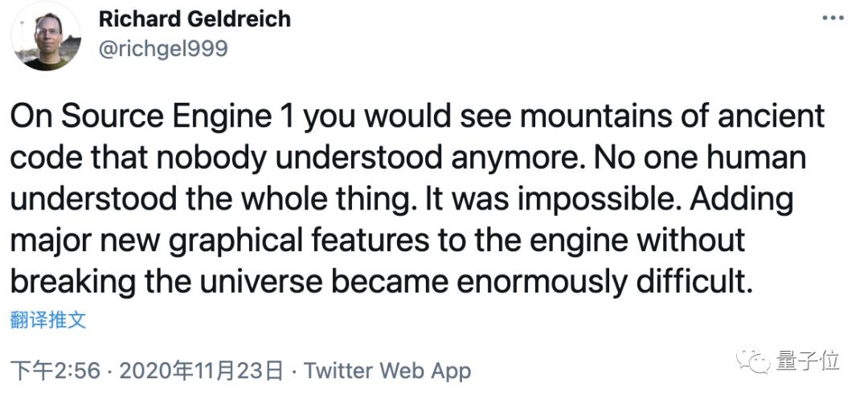This screenshot has height=399, width=868.
Task: Click the 下午2:56 timestamp
Action: tap(55, 370)
